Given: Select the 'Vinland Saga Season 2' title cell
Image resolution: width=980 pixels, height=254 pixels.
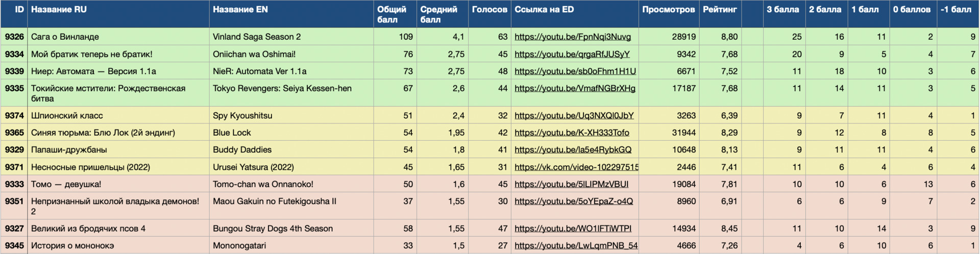Looking at the screenshot, I should click(257, 37).
